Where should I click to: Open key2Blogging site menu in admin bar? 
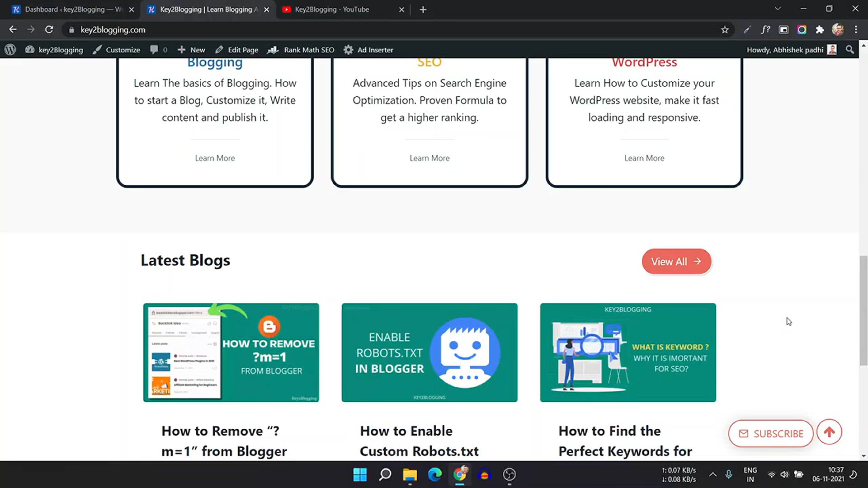click(54, 50)
